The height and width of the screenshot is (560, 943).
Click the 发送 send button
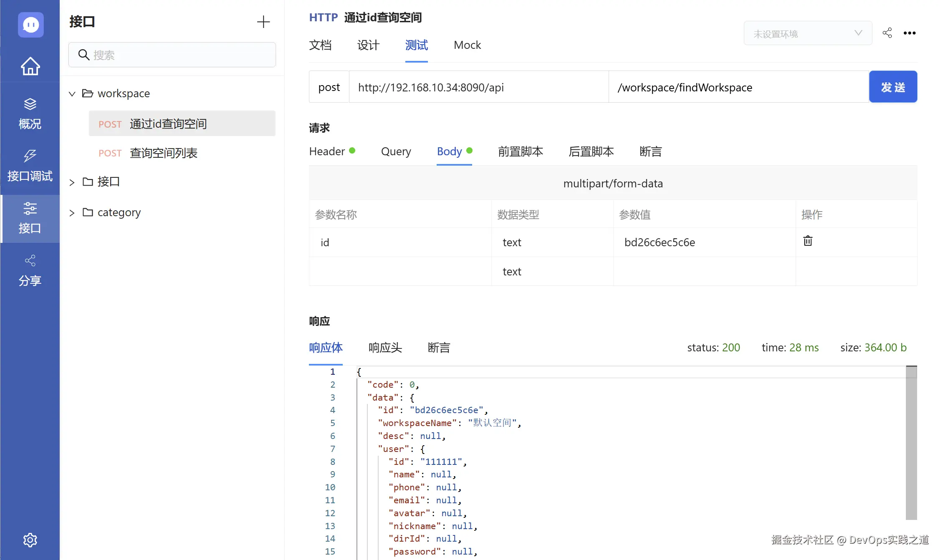(892, 87)
